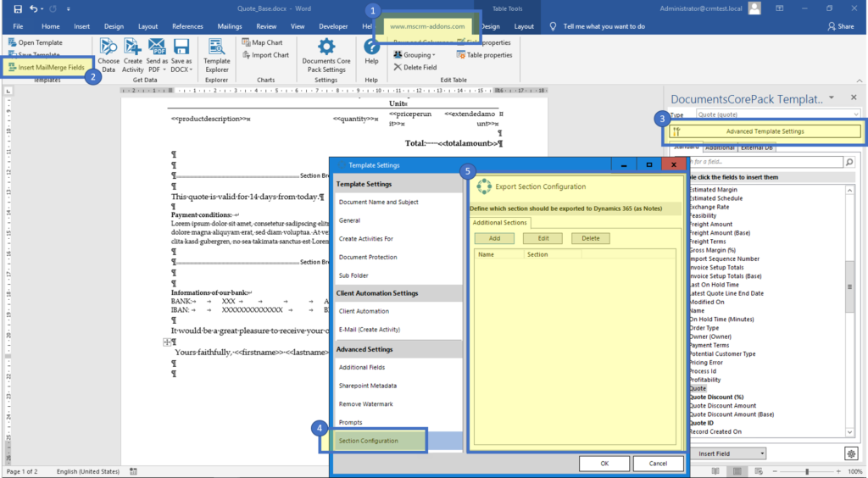Open Documents Core Pack Settings

[326, 55]
